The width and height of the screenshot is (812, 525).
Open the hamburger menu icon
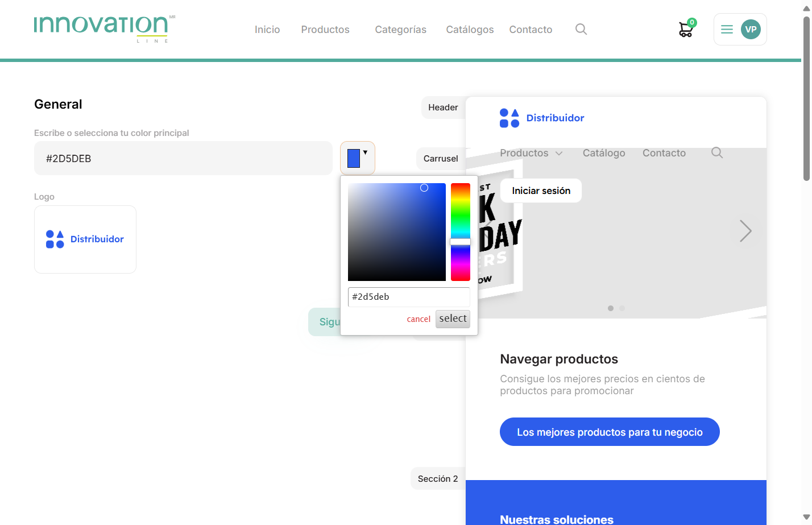(727, 29)
